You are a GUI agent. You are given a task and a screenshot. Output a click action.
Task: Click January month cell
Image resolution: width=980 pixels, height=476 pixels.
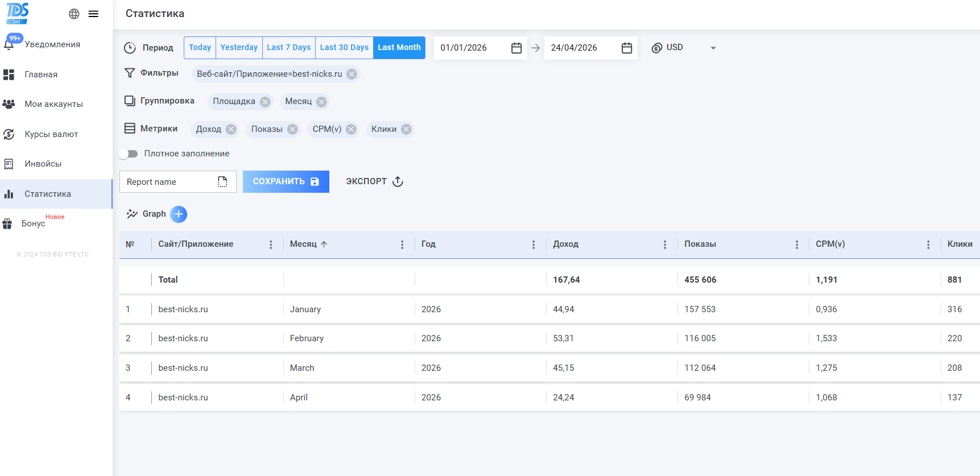coord(305,309)
